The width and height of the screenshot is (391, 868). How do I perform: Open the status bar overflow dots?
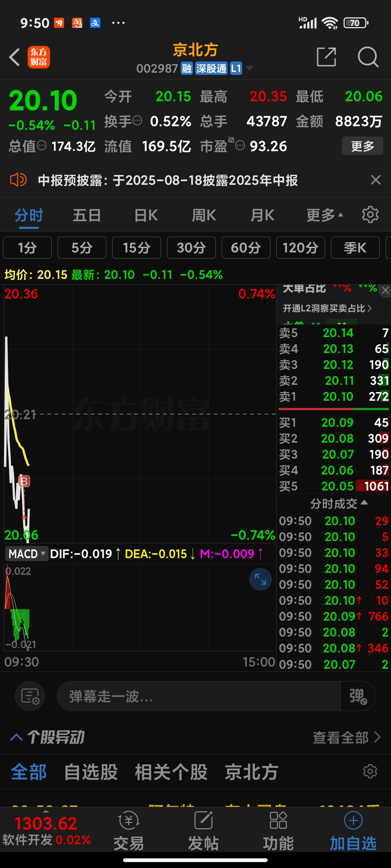[x=118, y=23]
